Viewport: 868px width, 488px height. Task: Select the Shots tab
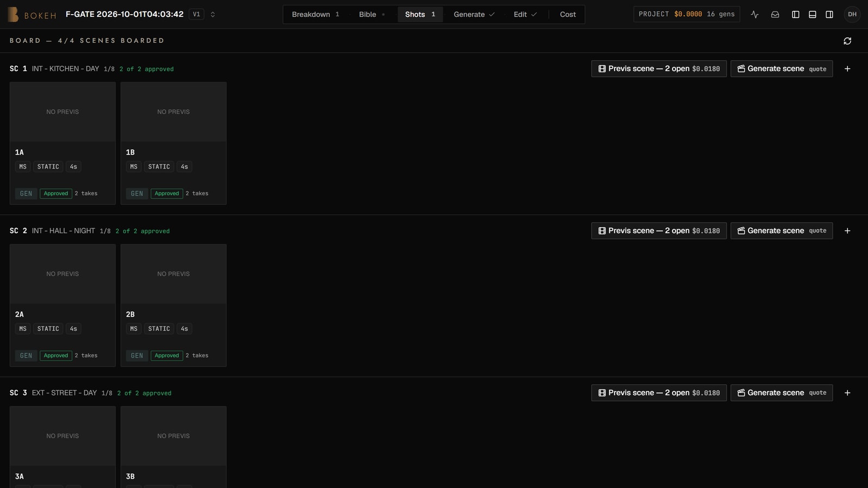coord(420,15)
